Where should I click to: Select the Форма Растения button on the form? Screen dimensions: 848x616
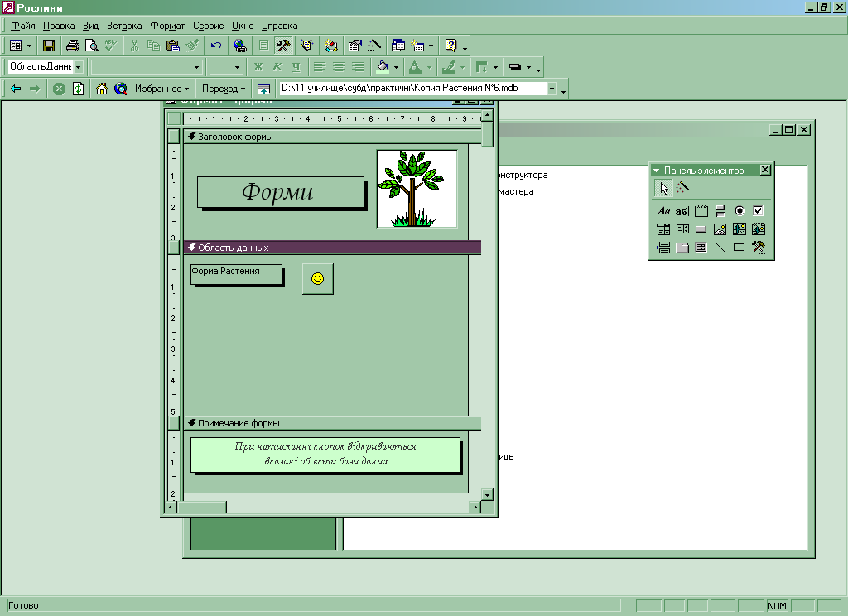[x=236, y=274]
